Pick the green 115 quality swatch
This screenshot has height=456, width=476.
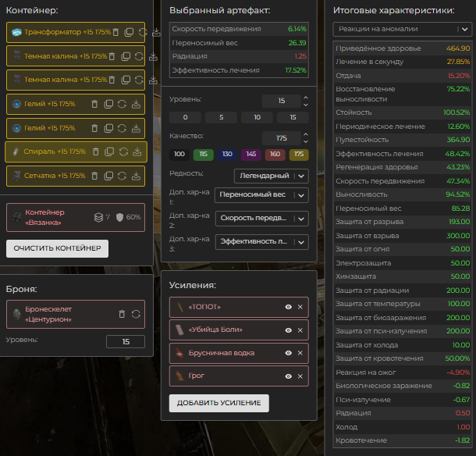(204, 155)
